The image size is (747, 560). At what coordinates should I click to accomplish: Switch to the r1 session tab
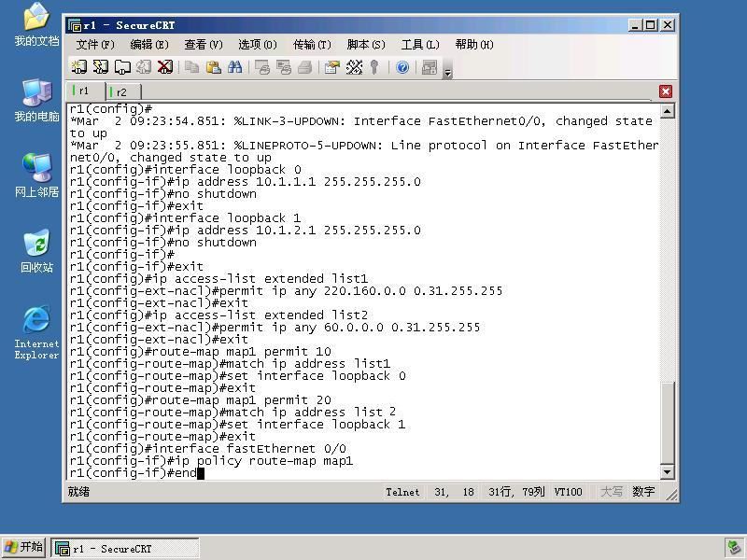click(x=85, y=91)
